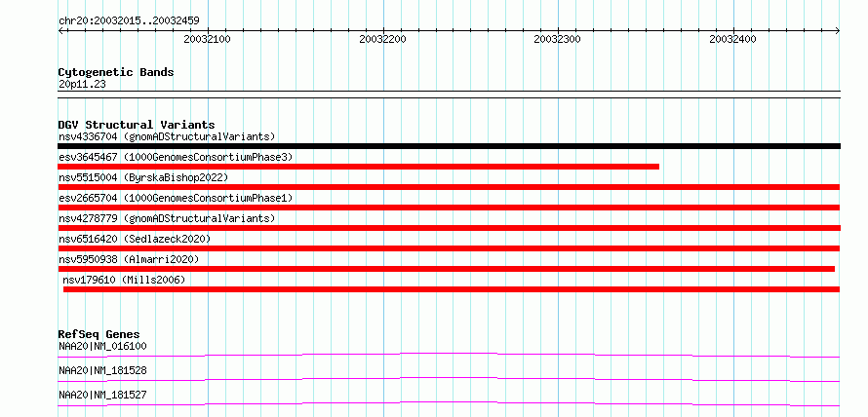Screen dimensions: 868x417
Task: Click the red bar for nsv5950938
Action: (446, 269)
